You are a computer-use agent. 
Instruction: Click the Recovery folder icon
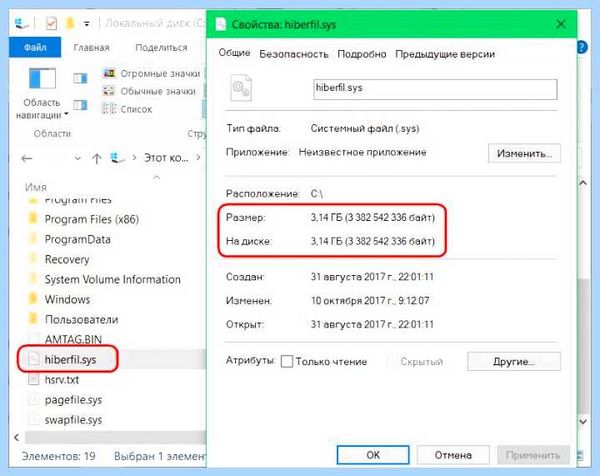click(33, 259)
